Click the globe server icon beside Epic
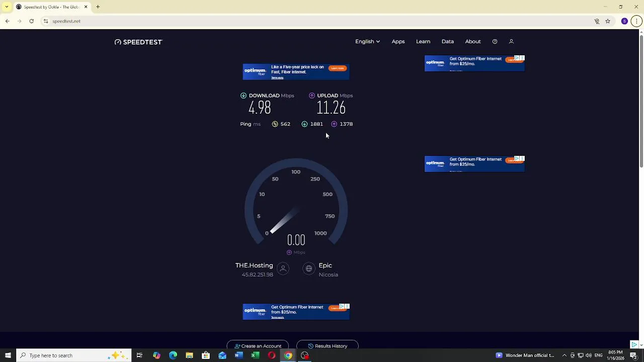Screen dimensions: 644x362 (x=309, y=269)
